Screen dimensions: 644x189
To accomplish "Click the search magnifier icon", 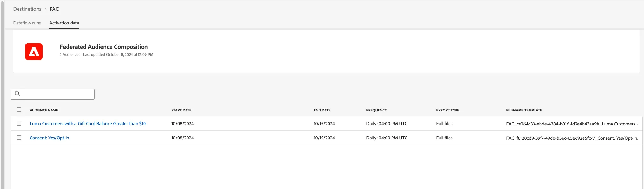I will pyautogui.click(x=18, y=94).
